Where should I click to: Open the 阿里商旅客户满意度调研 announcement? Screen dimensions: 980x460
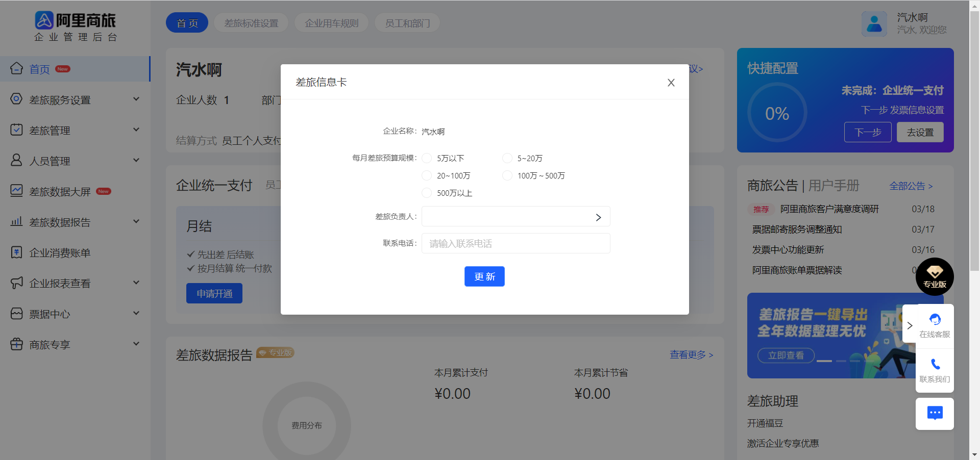(x=829, y=209)
